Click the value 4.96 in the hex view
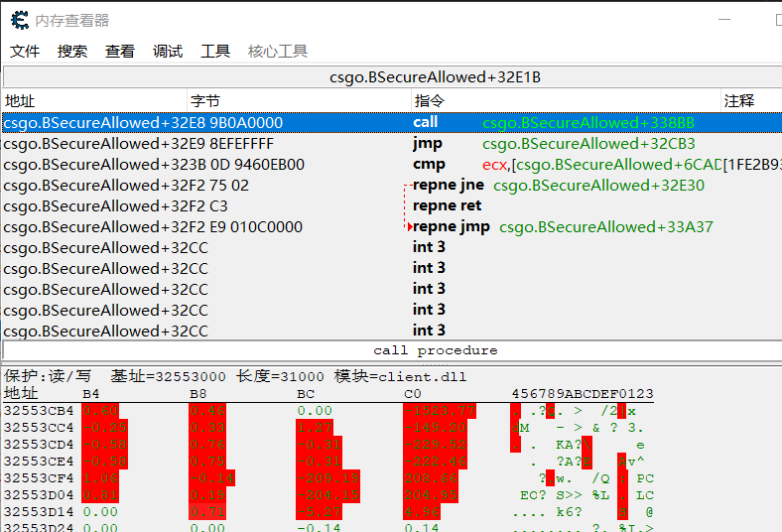 [x=422, y=512]
